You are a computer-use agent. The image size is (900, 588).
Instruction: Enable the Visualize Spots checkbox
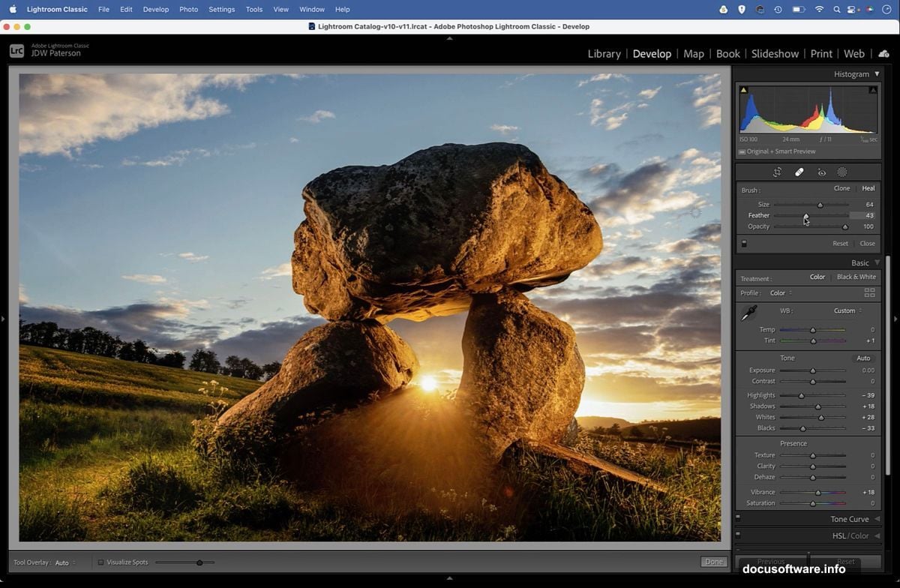pyautogui.click(x=101, y=561)
